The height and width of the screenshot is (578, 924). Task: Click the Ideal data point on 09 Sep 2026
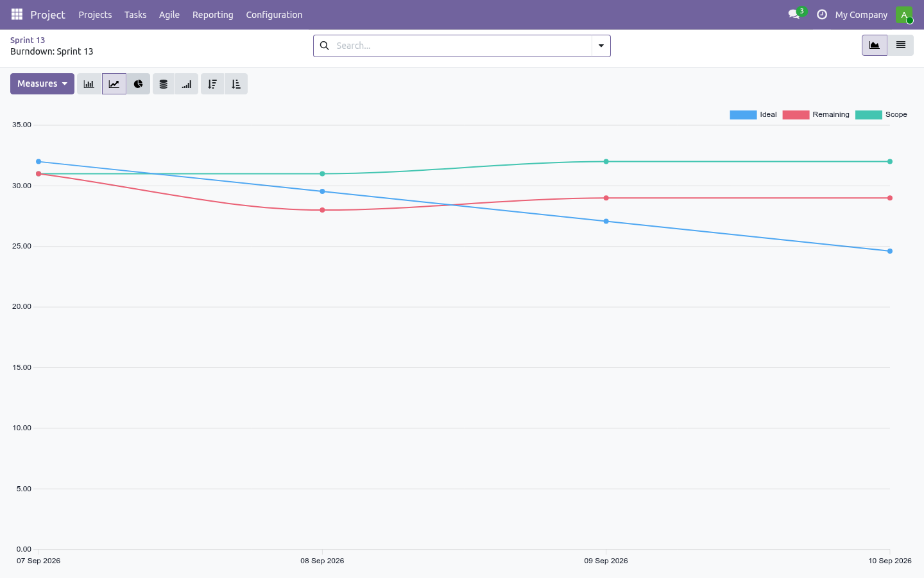pos(606,222)
